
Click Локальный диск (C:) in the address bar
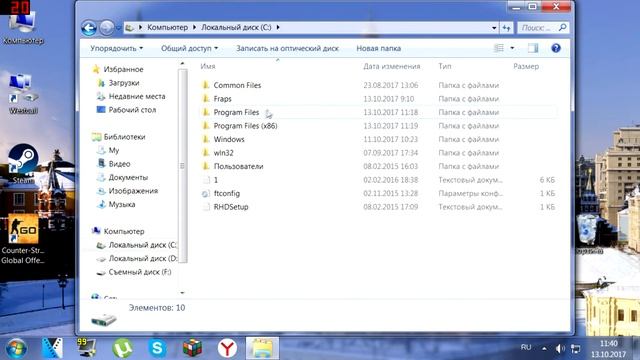[236, 27]
